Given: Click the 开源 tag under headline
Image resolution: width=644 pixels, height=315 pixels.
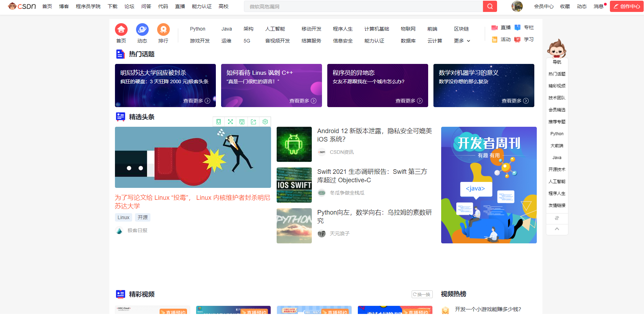Looking at the screenshot, I should pos(143,217).
